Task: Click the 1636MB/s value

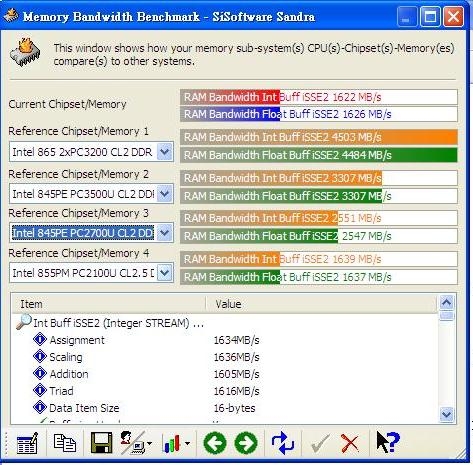Action: [x=236, y=357]
